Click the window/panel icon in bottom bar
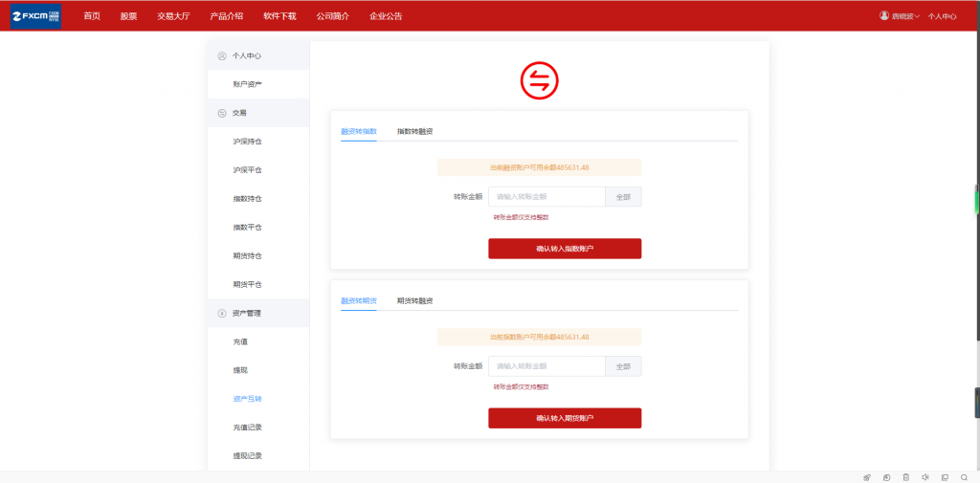Viewport: 980px width, 483px height. [x=945, y=477]
